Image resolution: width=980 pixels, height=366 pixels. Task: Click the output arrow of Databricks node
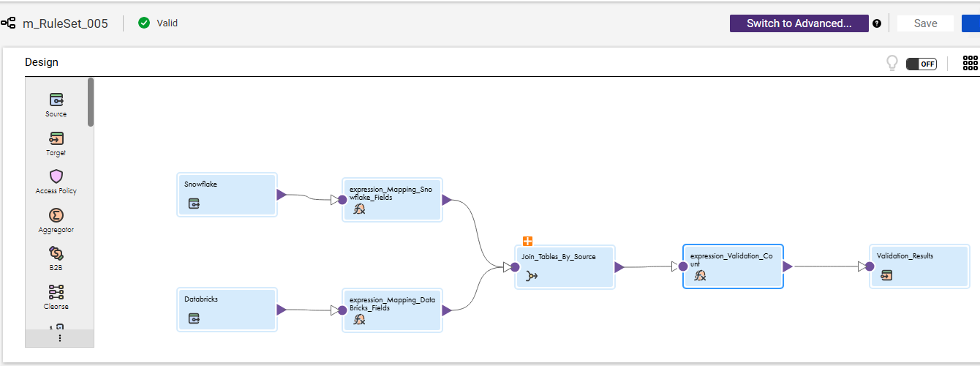pyautogui.click(x=281, y=310)
